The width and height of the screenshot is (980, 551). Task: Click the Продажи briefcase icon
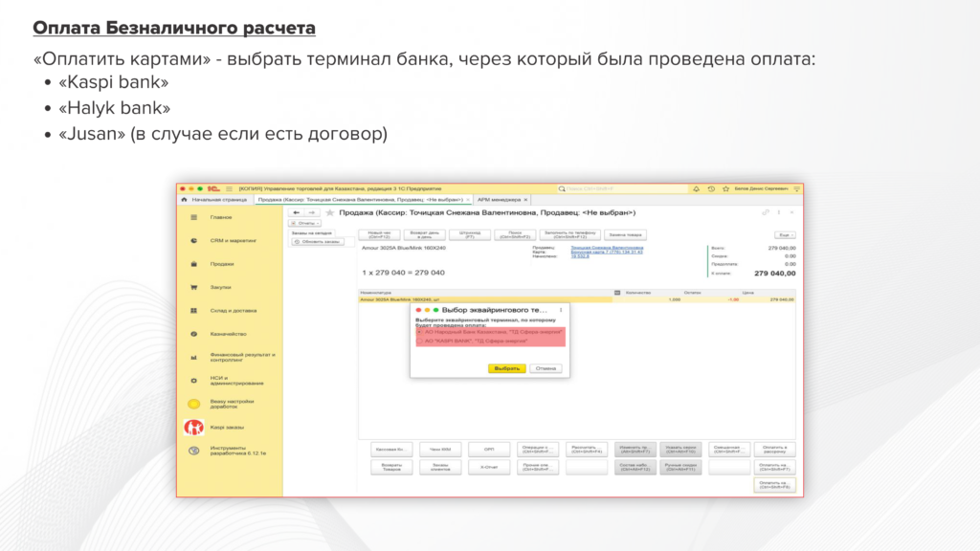pos(193,264)
